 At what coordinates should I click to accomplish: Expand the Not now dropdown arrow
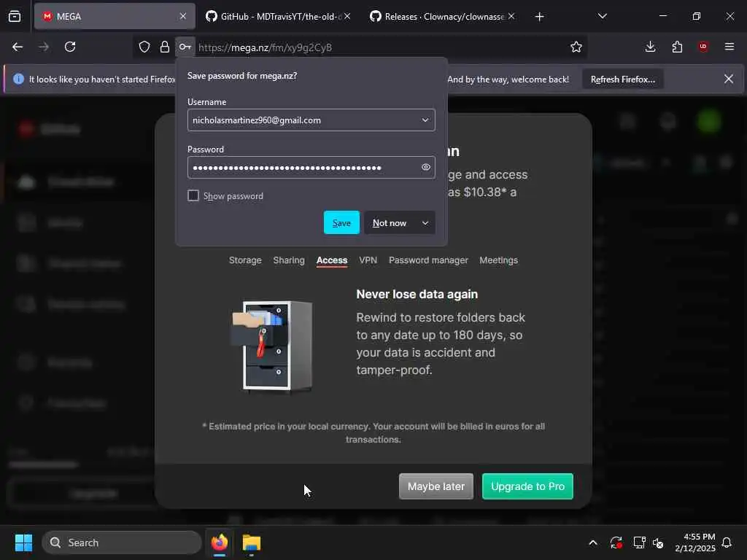coord(425,223)
